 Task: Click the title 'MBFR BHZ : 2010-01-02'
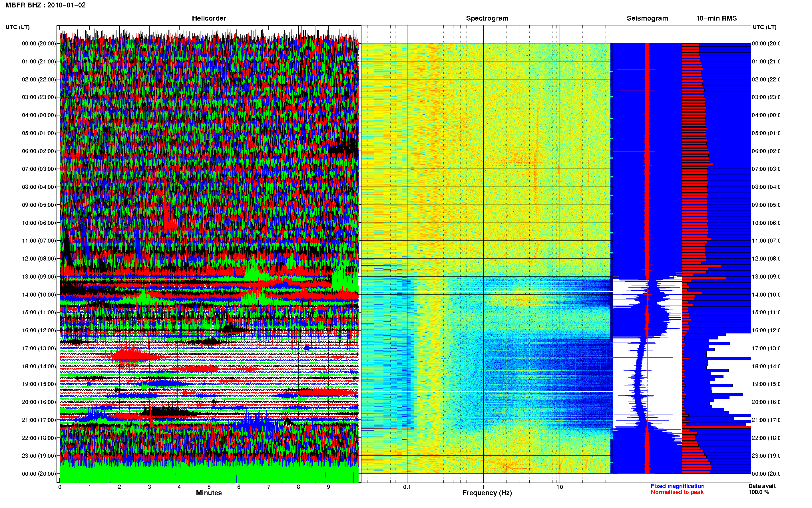click(x=45, y=5)
